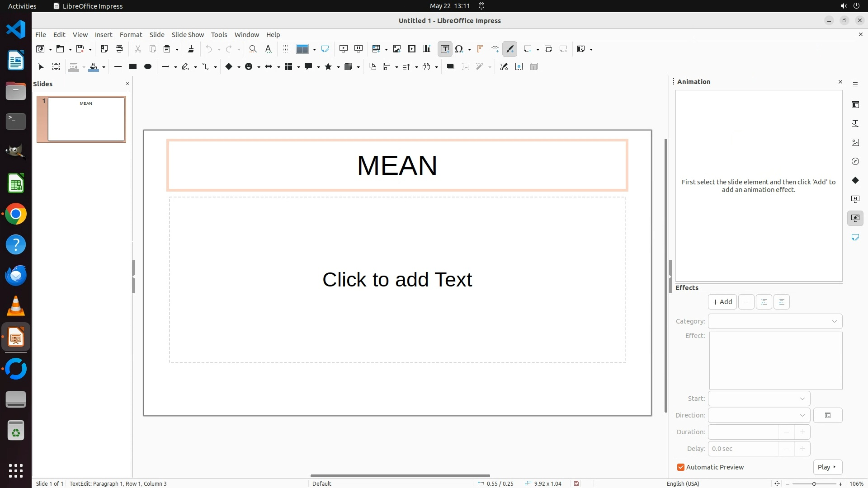Click the Insert Image icon
Screen dimensions: 868x488
coord(396,49)
